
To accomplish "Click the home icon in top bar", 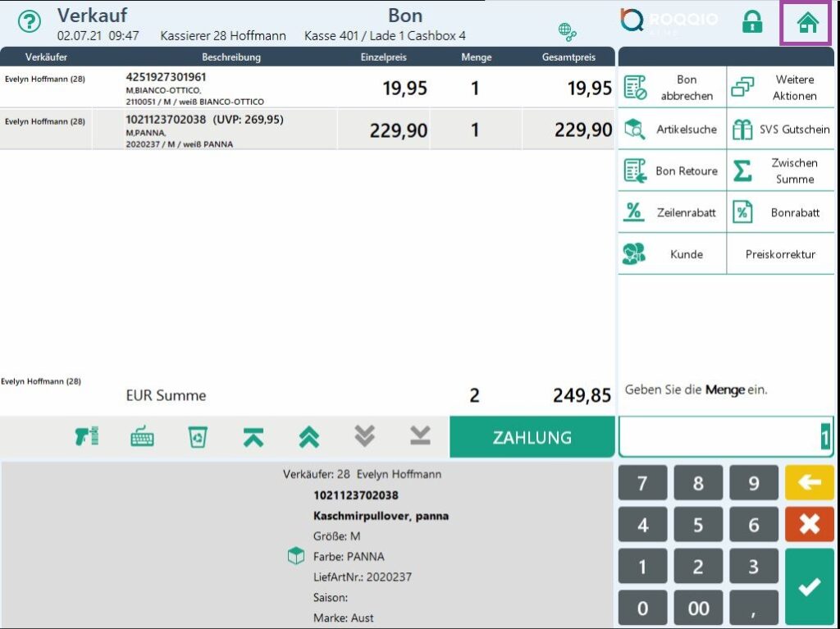I will (x=807, y=23).
